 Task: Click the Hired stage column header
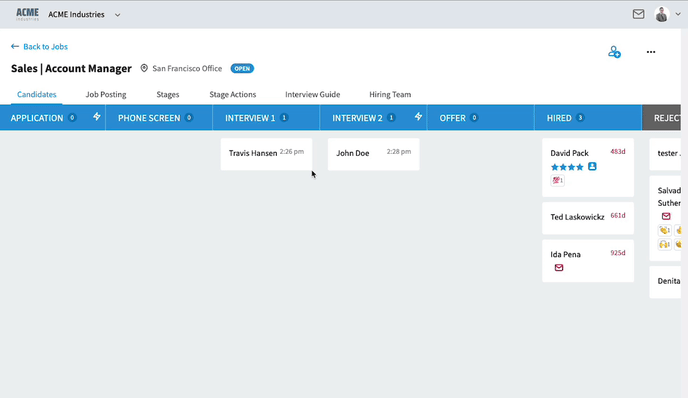588,118
